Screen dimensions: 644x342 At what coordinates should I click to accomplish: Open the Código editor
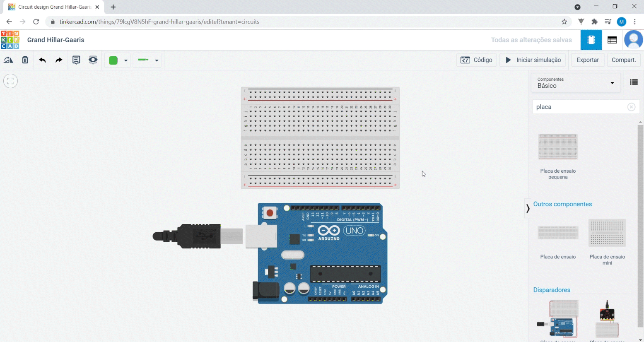pos(476,60)
